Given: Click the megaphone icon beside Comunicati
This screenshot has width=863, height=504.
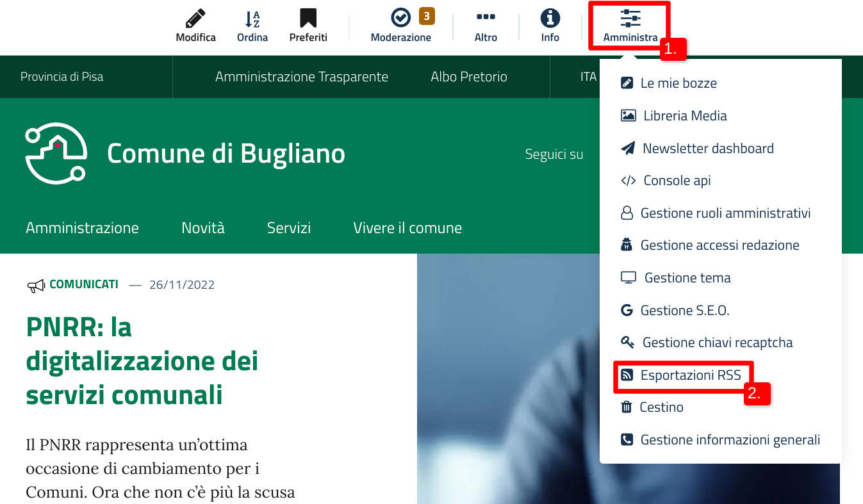Looking at the screenshot, I should 35,285.
